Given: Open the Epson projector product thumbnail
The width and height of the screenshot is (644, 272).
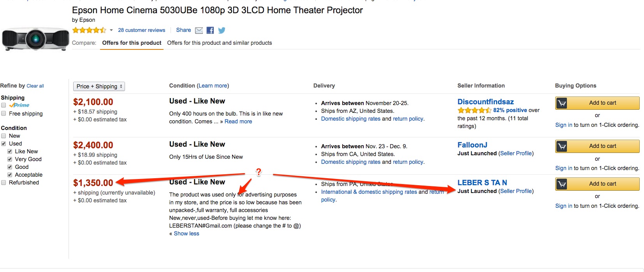Looking at the screenshot, I should point(35,39).
